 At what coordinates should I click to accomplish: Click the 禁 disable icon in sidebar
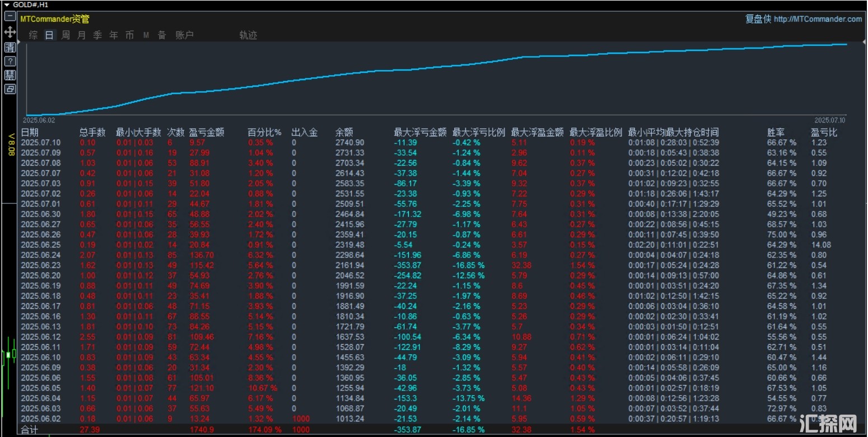pos(10,75)
